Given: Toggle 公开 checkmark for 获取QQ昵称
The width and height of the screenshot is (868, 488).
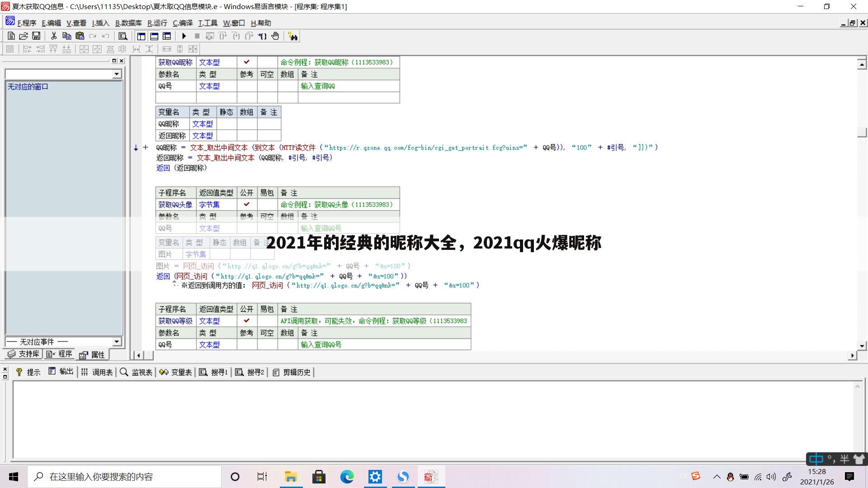Looking at the screenshot, I should click(x=247, y=62).
